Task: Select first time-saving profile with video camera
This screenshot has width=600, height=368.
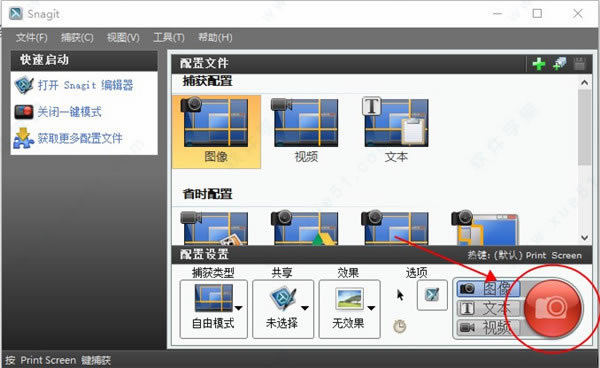Action: click(x=215, y=228)
